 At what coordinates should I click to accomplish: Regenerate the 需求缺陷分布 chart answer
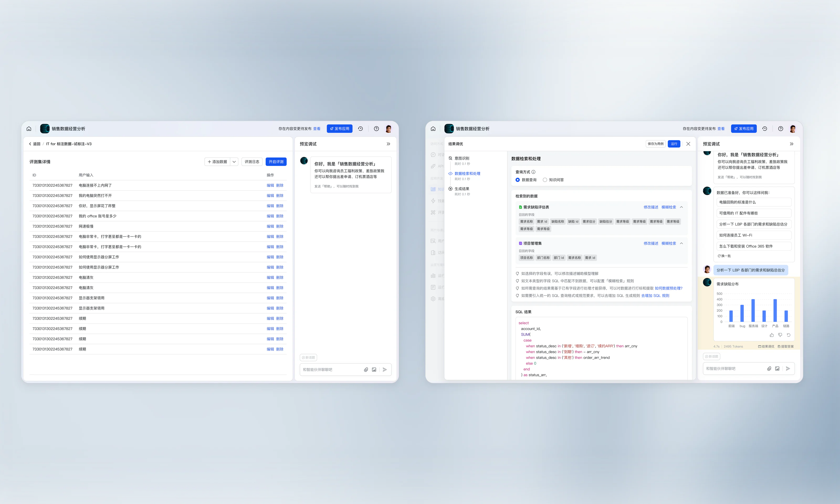tap(789, 335)
